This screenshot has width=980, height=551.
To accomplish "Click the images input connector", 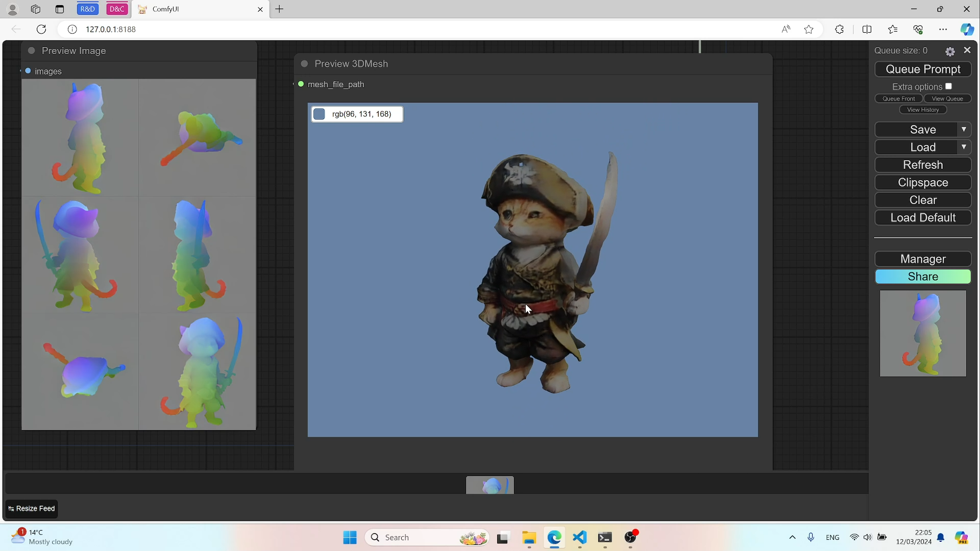I will pos(28,71).
